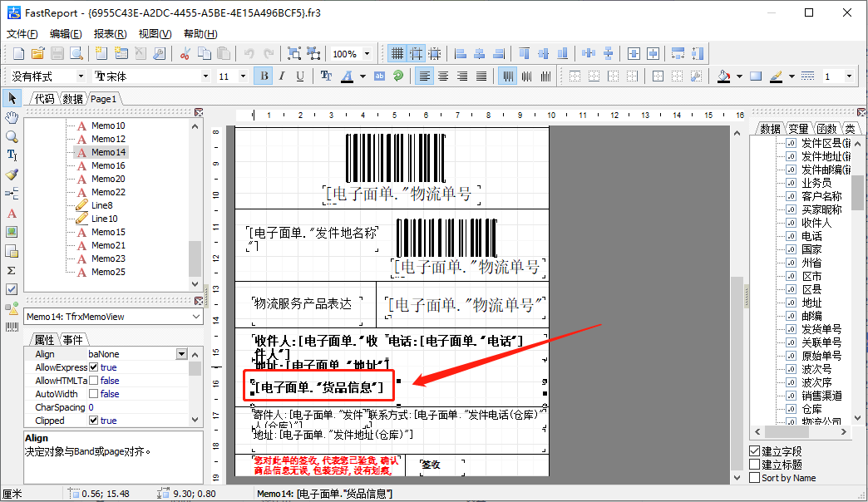Select Memo16 in the report tree
This screenshot has height=502, width=868.
(x=108, y=165)
